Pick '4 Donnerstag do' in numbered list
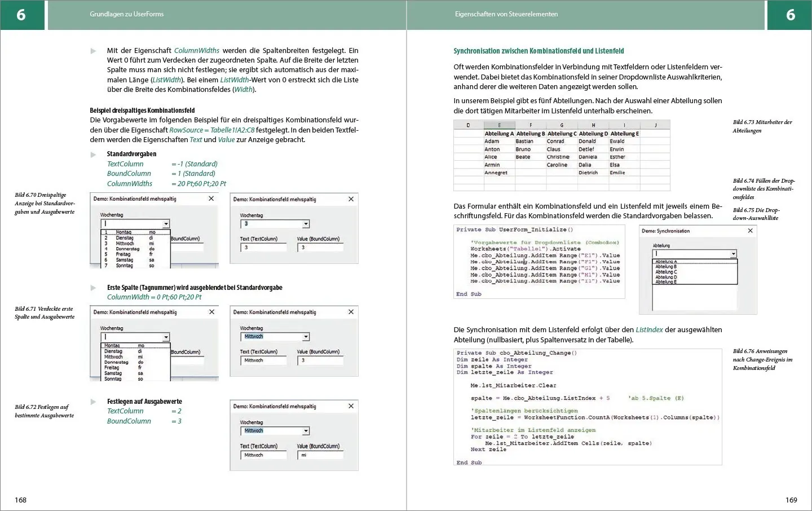Image resolution: width=812 pixels, height=511 pixels. (135, 249)
